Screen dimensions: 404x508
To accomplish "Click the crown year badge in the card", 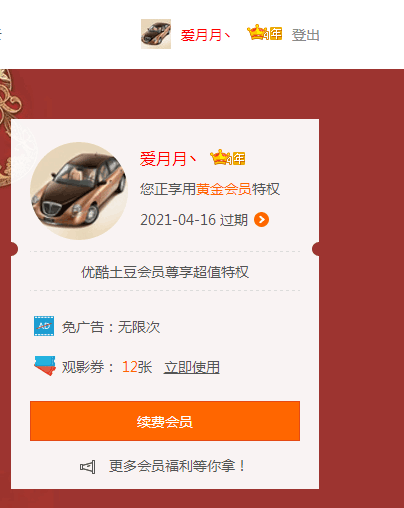I will tap(228, 158).
